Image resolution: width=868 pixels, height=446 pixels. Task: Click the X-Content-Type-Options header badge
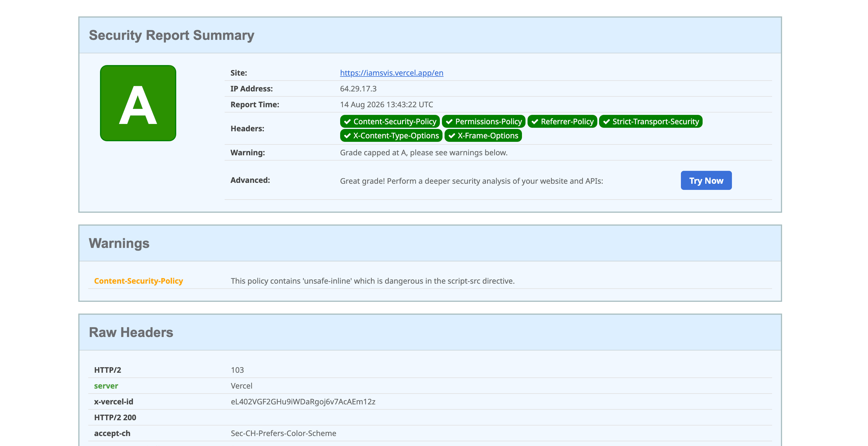391,136
